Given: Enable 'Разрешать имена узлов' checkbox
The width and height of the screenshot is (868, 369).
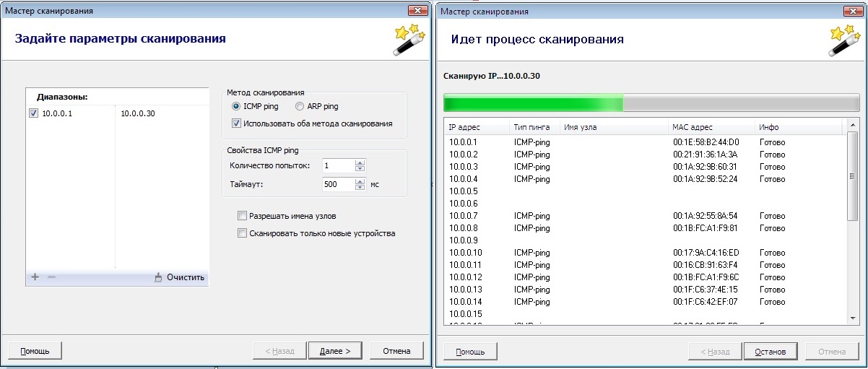Looking at the screenshot, I should click(x=242, y=216).
